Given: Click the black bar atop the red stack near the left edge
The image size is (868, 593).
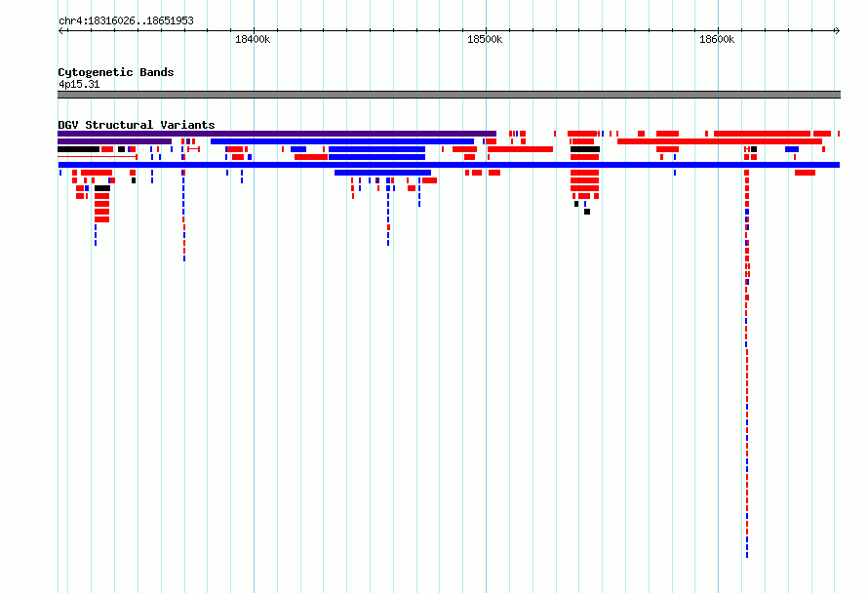Looking at the screenshot, I should [102, 188].
